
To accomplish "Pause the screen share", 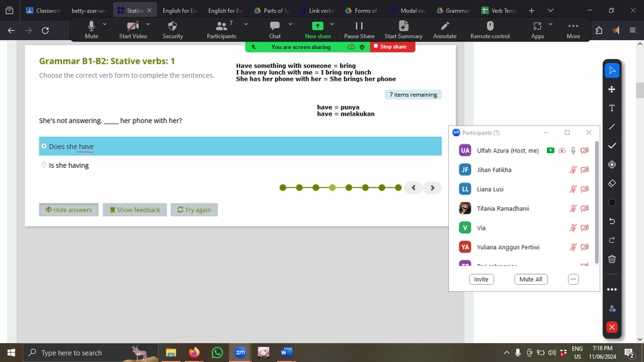I will click(x=359, y=30).
